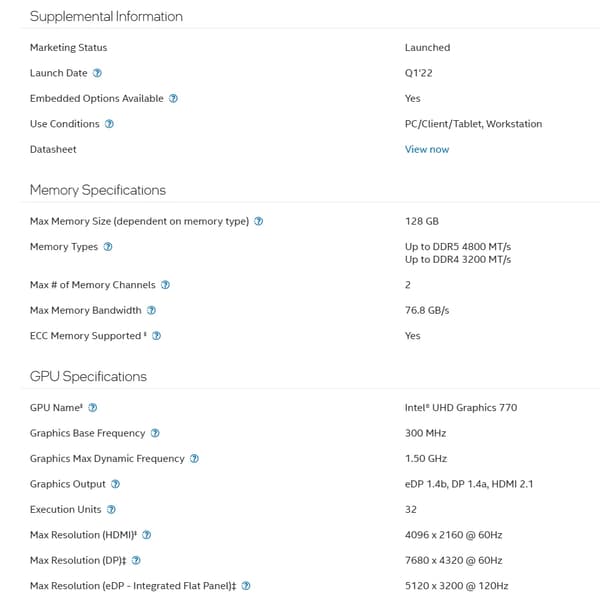The image size is (600, 600).
Task: Click the Max Resolution (DP) info icon
Action: (136, 561)
